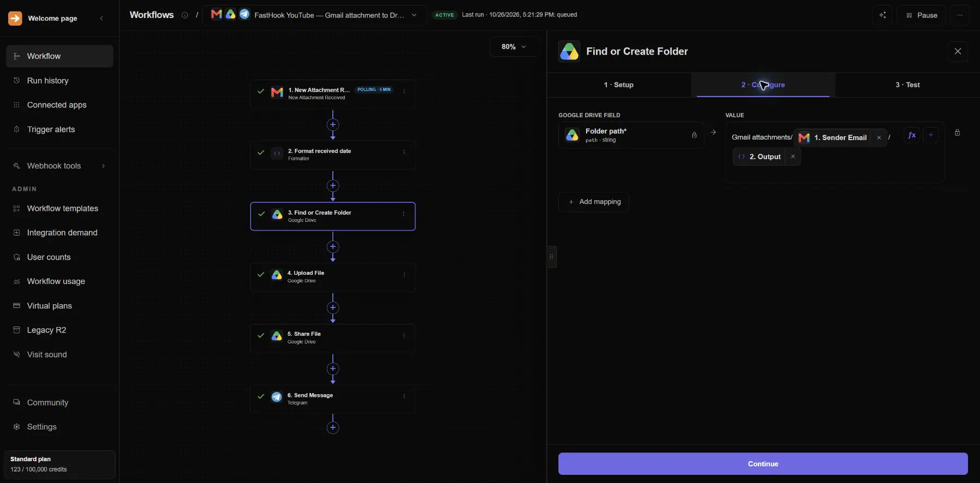Add a step after Find or Create Folder
The height and width of the screenshot is (483, 980).
[x=333, y=246]
